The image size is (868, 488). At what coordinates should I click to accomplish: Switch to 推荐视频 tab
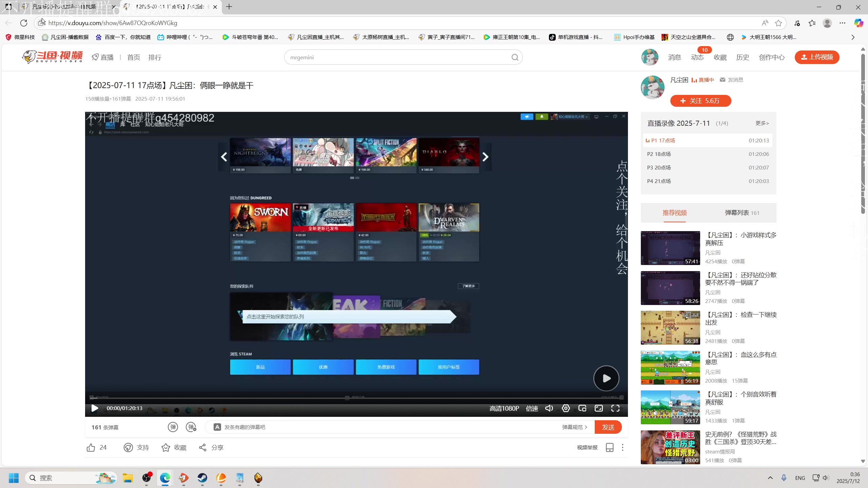pyautogui.click(x=674, y=213)
